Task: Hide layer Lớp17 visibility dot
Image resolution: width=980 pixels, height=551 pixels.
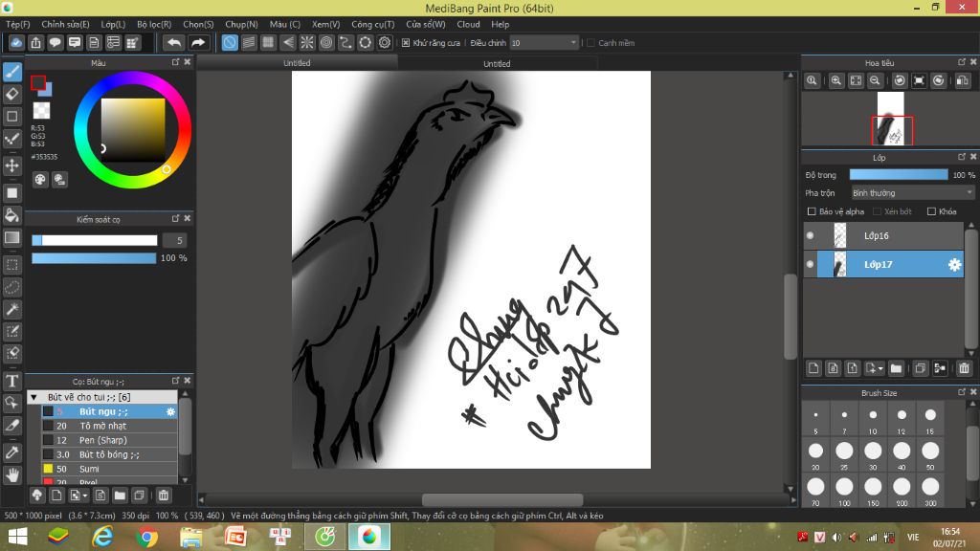Action: coord(810,264)
